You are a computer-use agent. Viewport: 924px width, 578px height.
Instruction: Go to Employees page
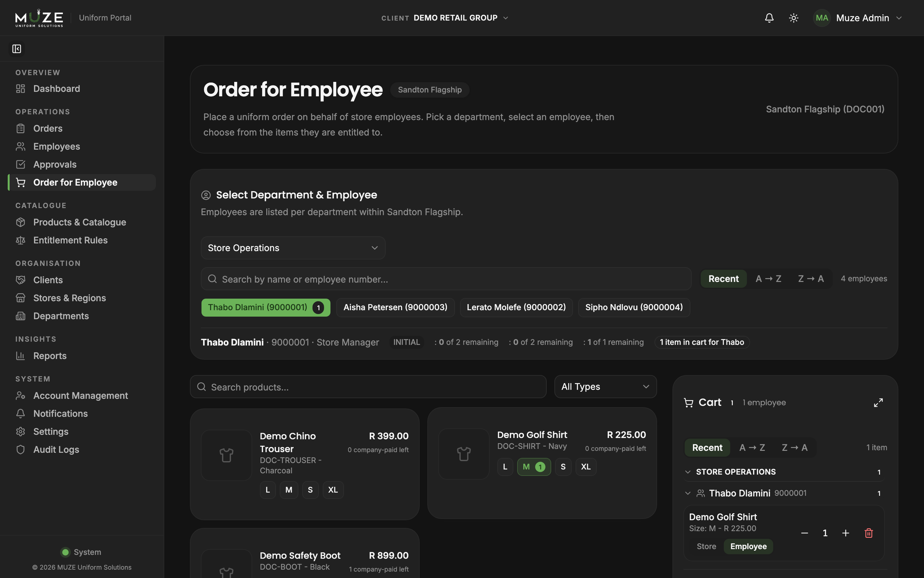click(82, 146)
